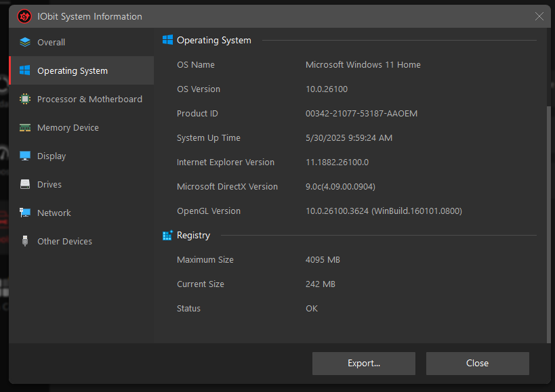Click the OS Name label
The image size is (555, 392).
click(x=196, y=65)
